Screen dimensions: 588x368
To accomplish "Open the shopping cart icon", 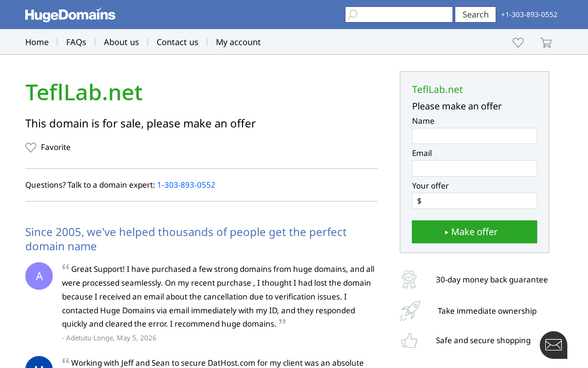I will tap(546, 43).
